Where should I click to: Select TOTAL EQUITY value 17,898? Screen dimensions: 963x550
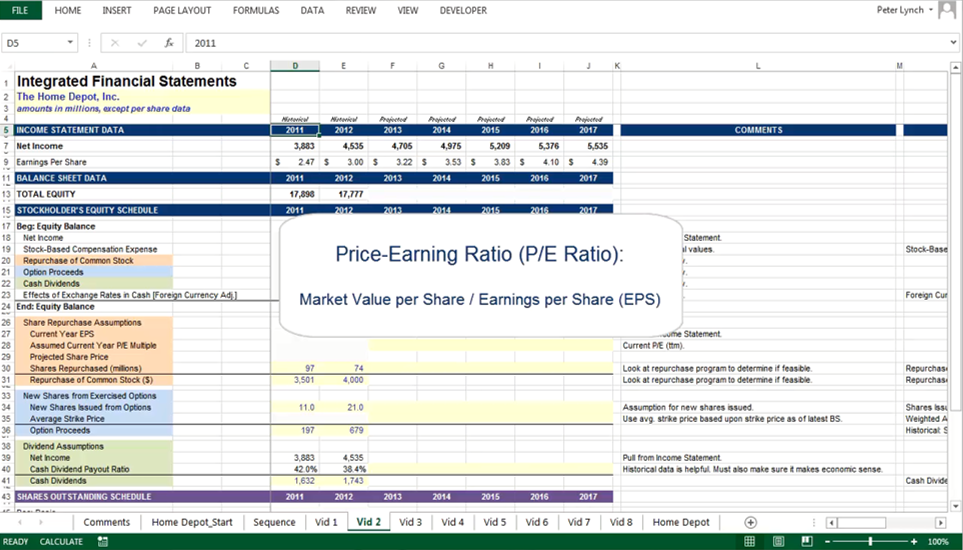[295, 194]
